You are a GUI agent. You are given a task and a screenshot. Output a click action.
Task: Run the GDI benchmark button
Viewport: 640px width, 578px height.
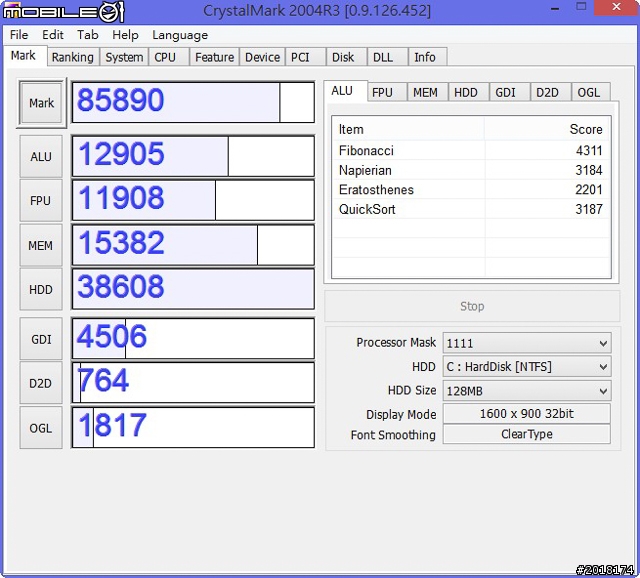(41, 339)
